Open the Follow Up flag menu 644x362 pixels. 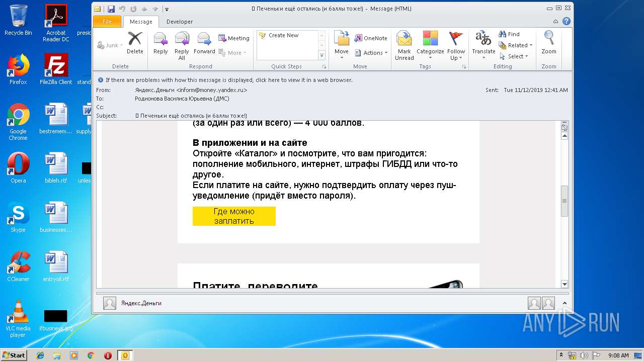456,46
